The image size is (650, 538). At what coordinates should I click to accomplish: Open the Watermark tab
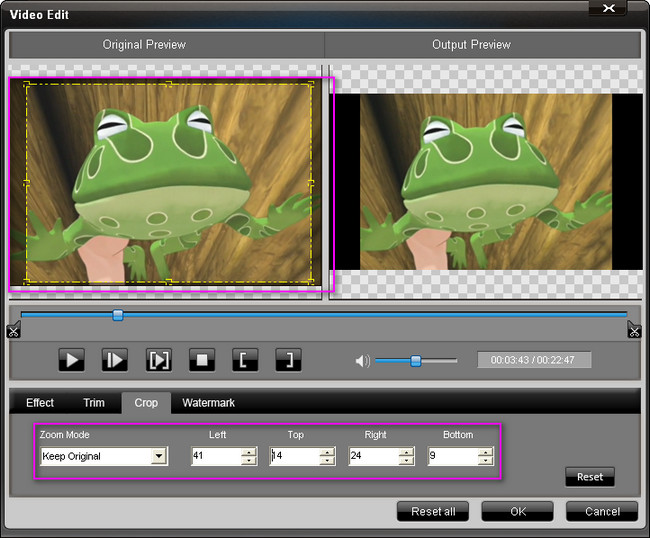[x=209, y=403]
